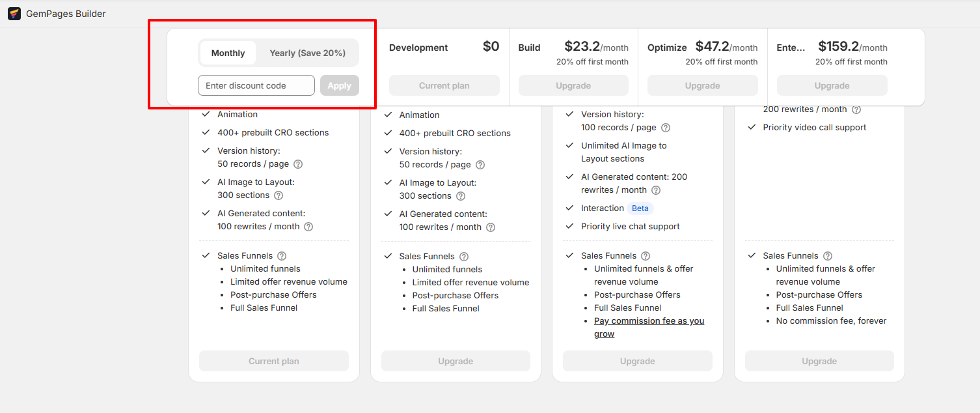Open Sales Funnels help icon in leftmost card
The height and width of the screenshot is (413, 980).
[x=282, y=256]
